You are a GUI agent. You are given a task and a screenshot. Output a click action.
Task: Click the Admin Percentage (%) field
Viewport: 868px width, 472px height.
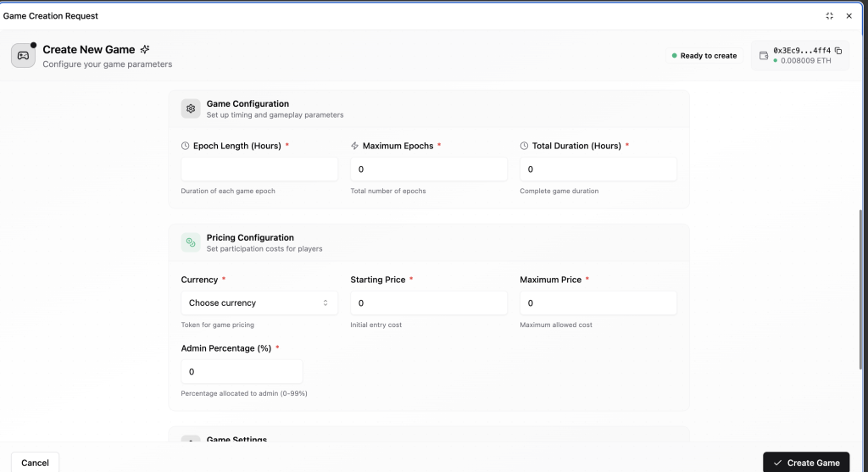242,372
